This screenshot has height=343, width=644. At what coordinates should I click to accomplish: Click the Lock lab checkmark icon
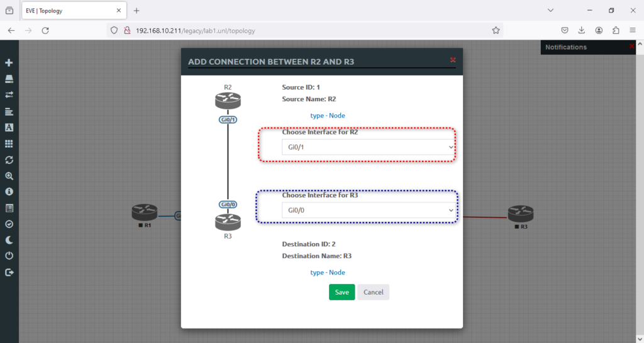9,224
